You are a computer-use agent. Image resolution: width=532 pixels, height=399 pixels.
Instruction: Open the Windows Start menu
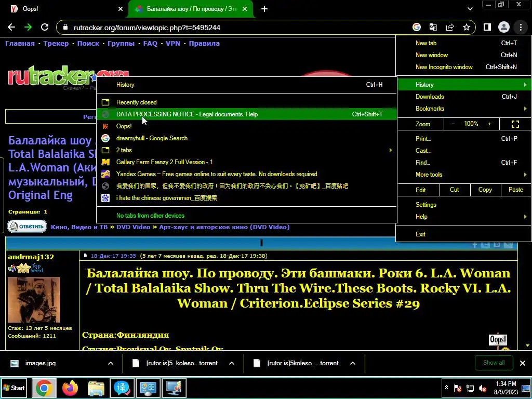[15, 388]
